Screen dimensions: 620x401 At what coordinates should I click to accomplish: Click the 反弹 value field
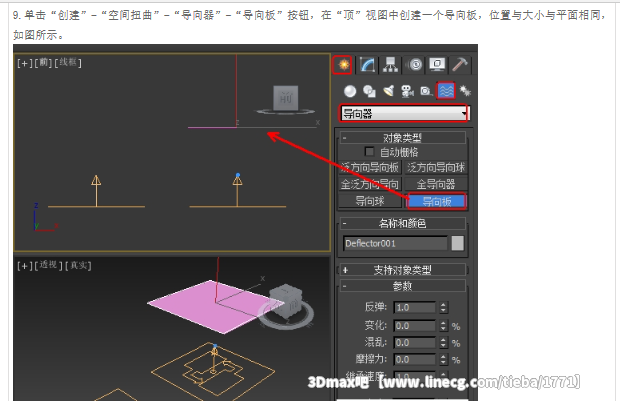[x=414, y=307]
